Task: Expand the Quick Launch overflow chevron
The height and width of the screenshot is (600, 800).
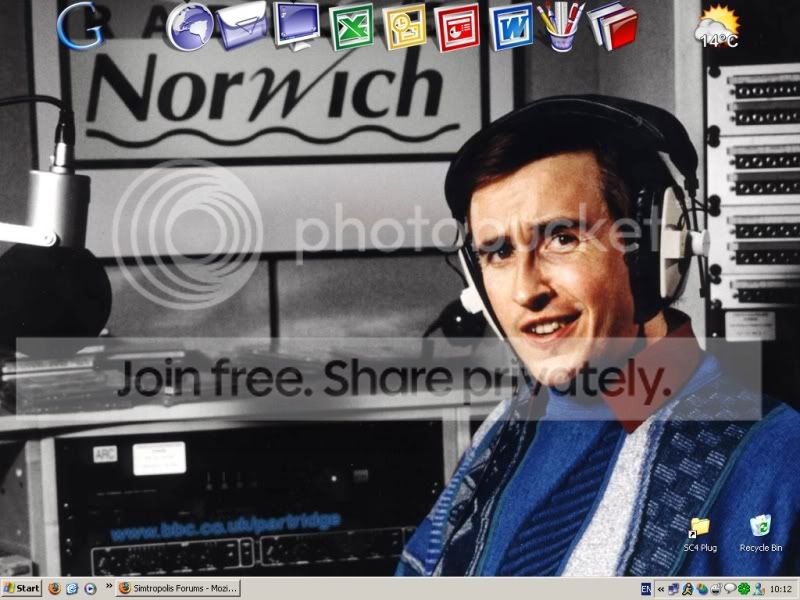Action: [109, 586]
